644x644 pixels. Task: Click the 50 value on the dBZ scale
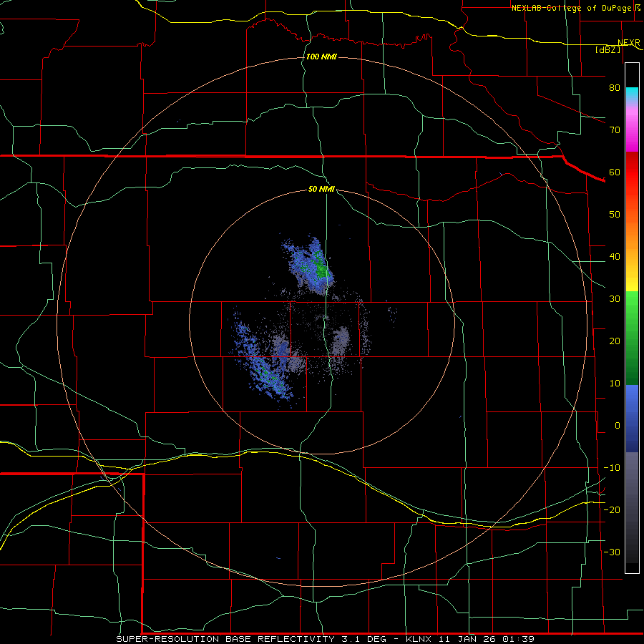tap(615, 215)
